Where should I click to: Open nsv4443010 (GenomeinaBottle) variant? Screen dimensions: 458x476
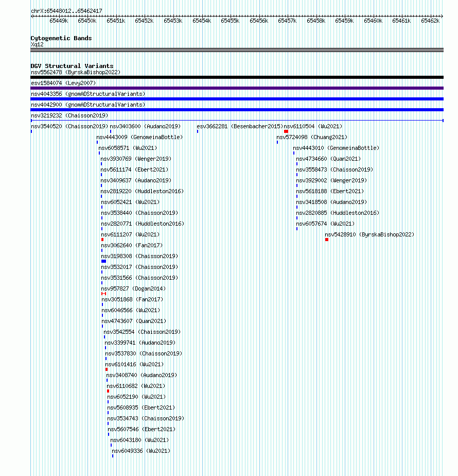(336, 148)
